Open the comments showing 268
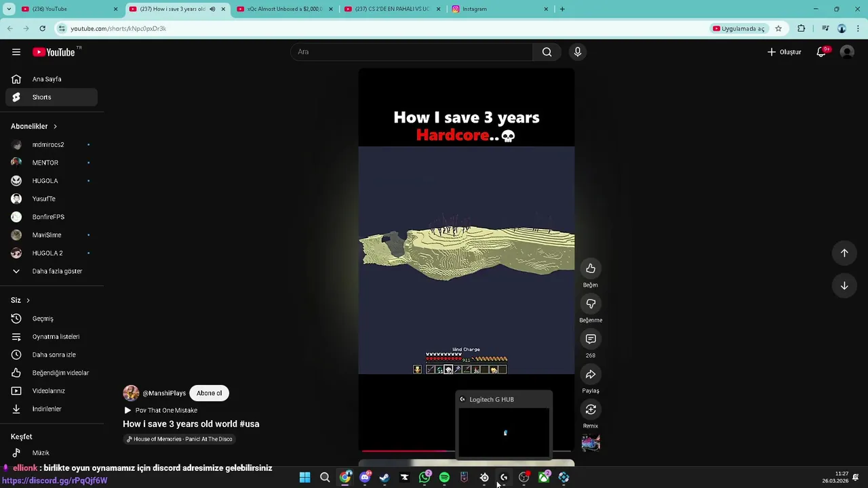Viewport: 868px width, 488px height. point(591,339)
